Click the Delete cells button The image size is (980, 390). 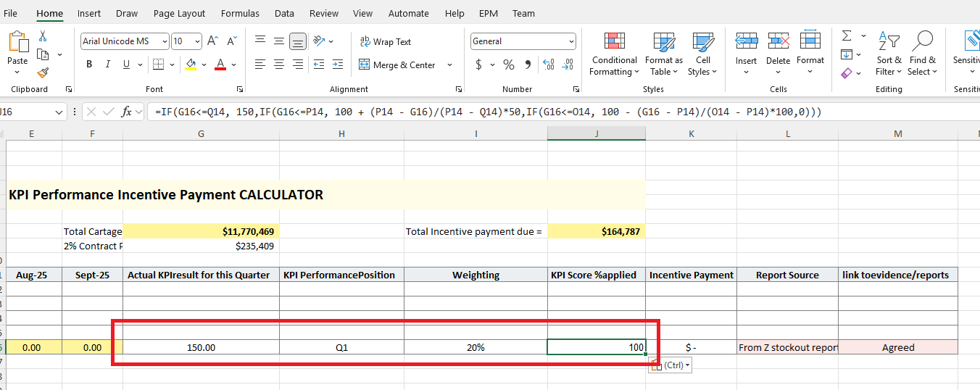778,54
